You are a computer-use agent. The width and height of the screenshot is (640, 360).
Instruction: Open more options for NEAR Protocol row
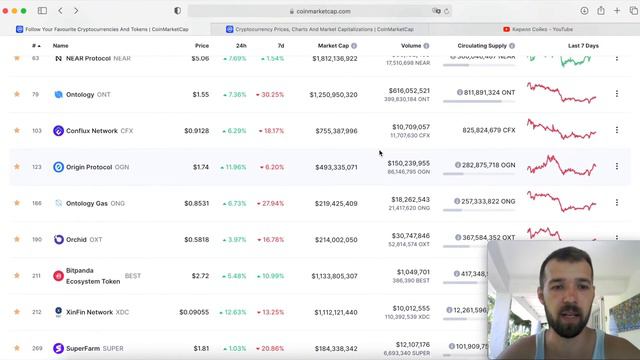(617, 58)
